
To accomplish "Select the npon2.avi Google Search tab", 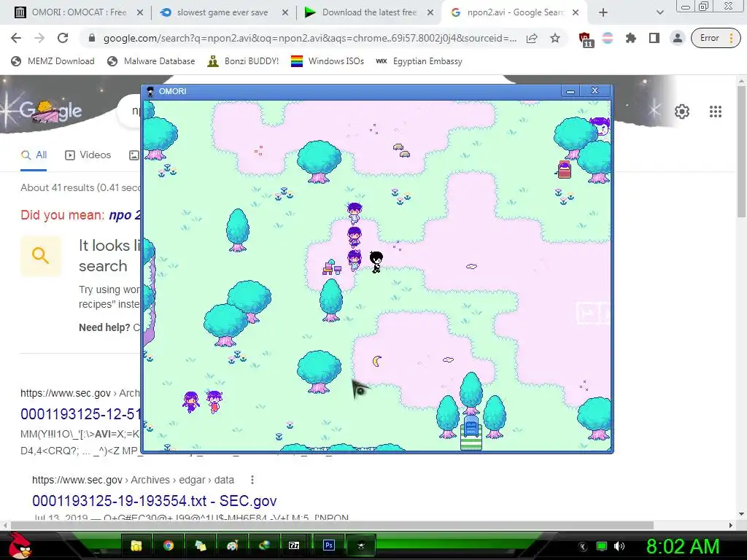I will tap(516, 12).
